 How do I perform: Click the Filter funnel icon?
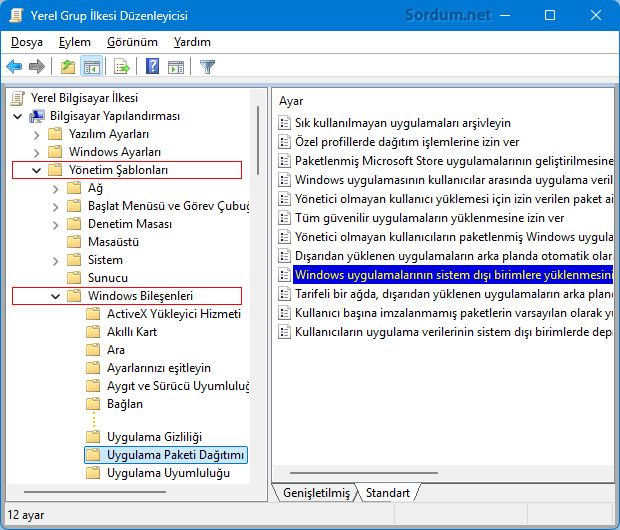[x=207, y=67]
